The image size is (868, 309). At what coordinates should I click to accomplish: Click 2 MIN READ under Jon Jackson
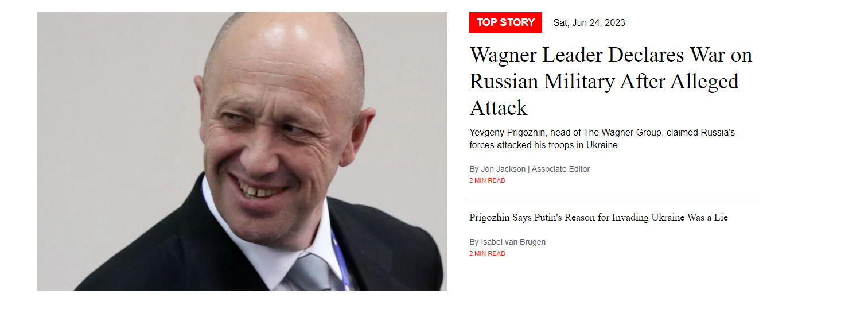pyautogui.click(x=487, y=180)
